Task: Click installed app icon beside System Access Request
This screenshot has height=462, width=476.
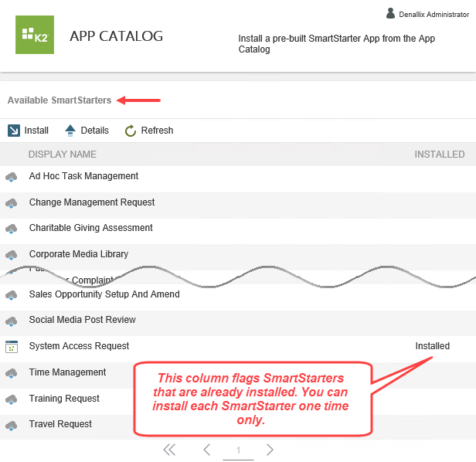Action: pos(12,347)
